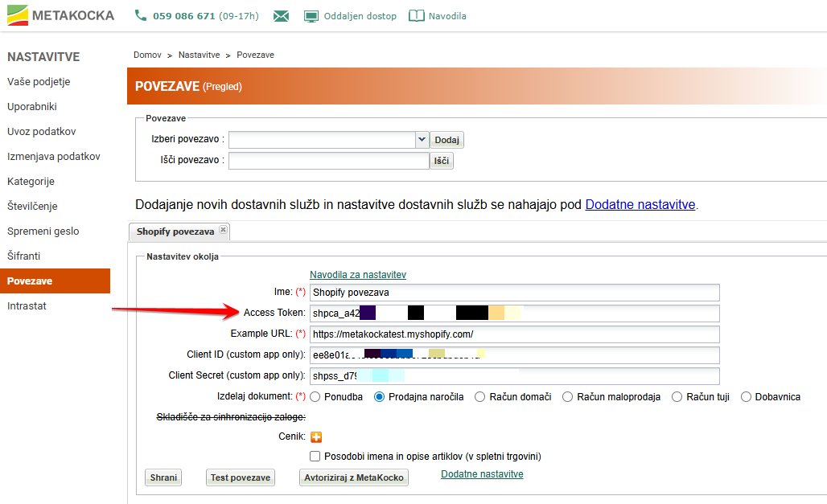Open Uporabniki in the sidebar
This screenshot has height=504, width=827.
tap(32, 106)
